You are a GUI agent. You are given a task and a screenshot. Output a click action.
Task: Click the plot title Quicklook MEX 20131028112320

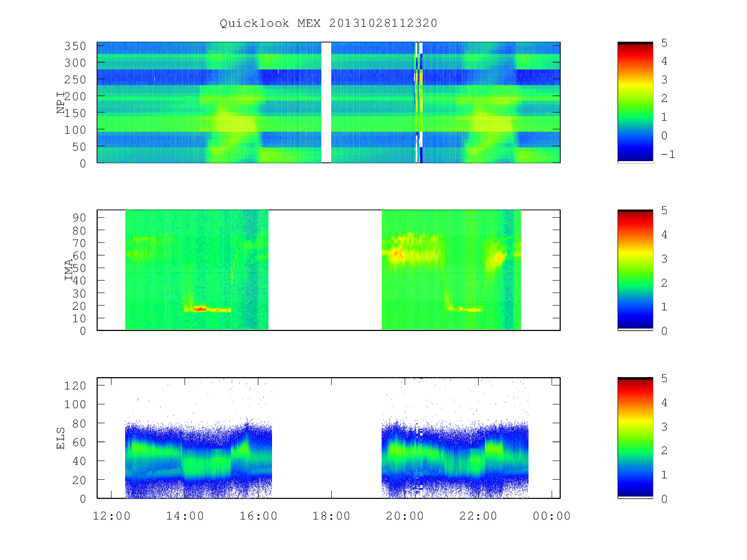coord(329,24)
